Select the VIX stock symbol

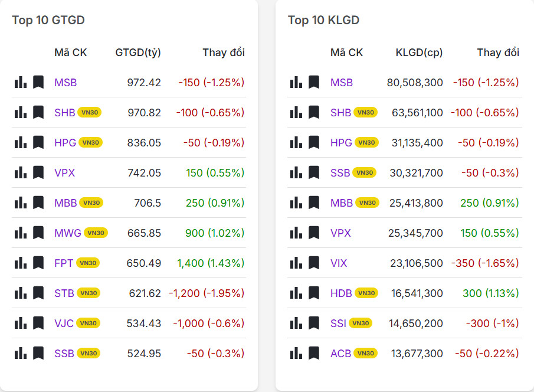point(339,263)
